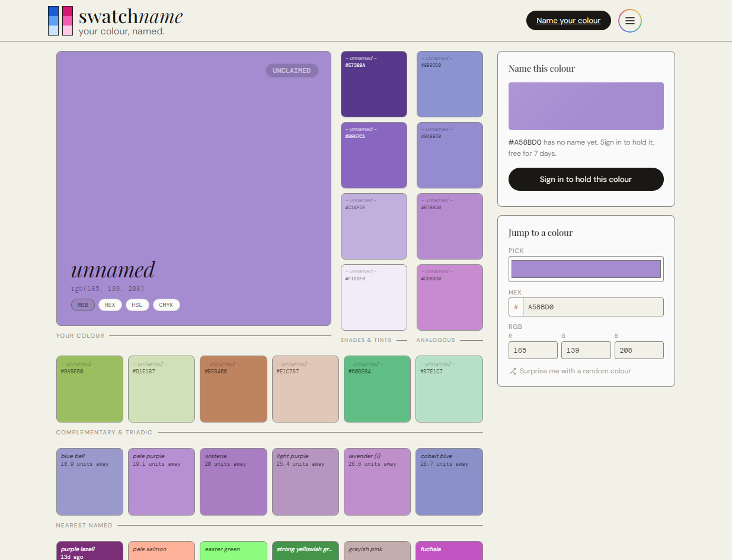This screenshot has width=732, height=560.
Task: Open the purple lazell colour card
Action: [89, 551]
